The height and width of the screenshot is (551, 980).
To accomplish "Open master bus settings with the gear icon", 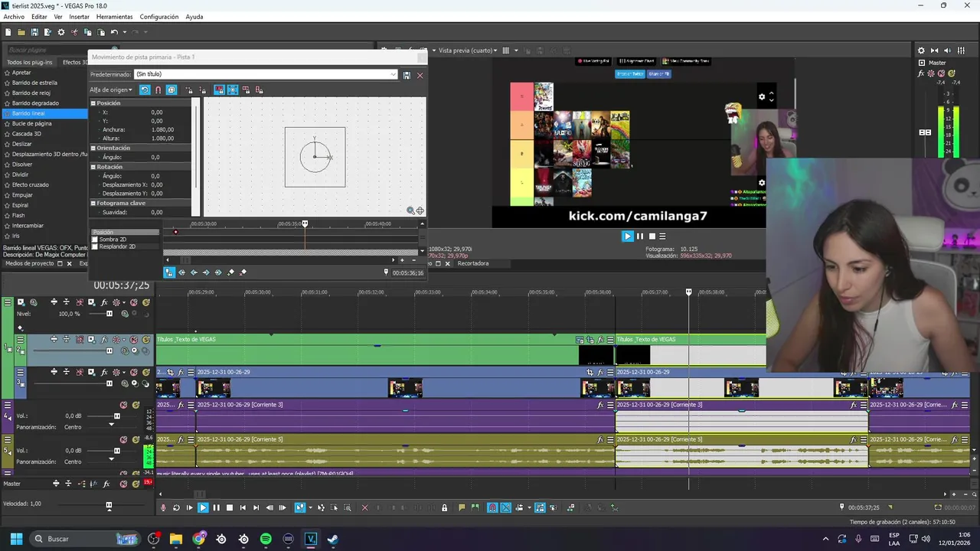I will point(921,51).
